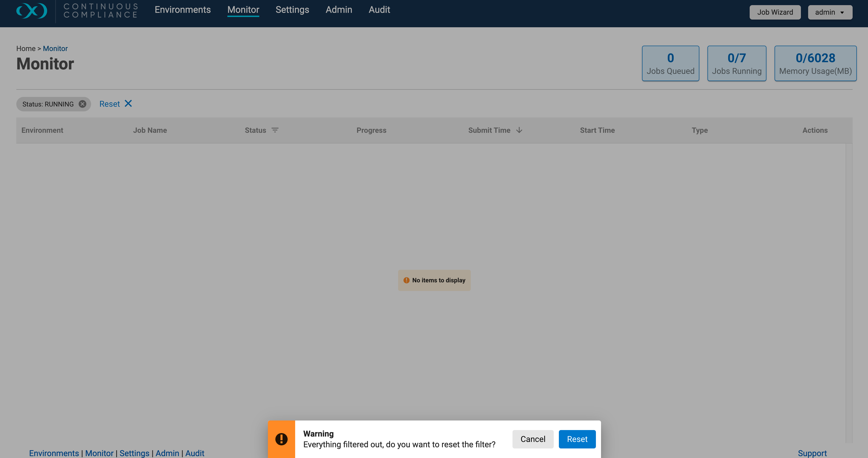Confirm with the blue Reset button
868x458 pixels.
click(577, 439)
